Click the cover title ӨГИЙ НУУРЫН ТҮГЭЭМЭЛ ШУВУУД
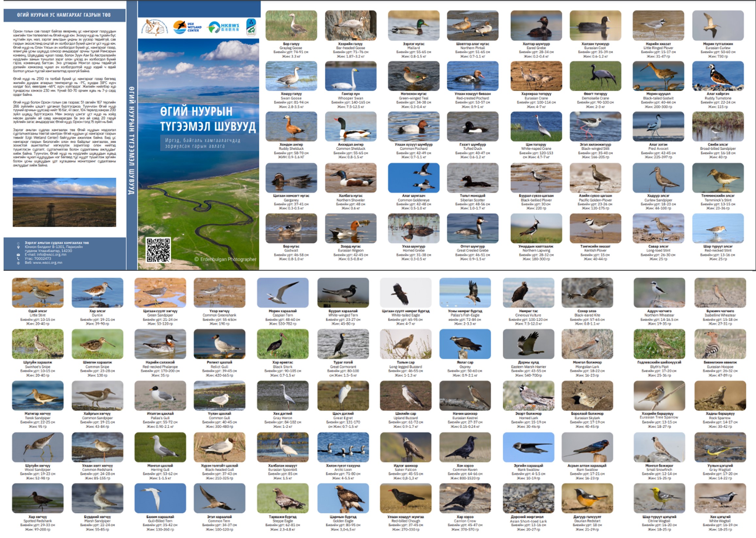 pos(208,119)
